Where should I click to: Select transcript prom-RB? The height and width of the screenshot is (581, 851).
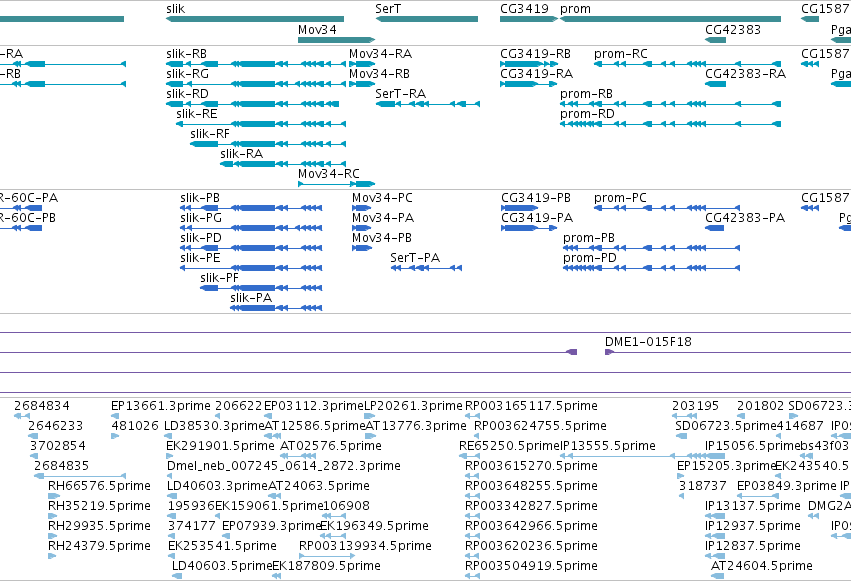586,94
